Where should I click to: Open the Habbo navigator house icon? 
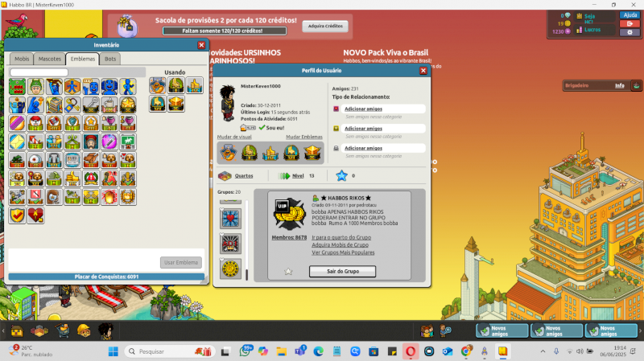(17, 330)
